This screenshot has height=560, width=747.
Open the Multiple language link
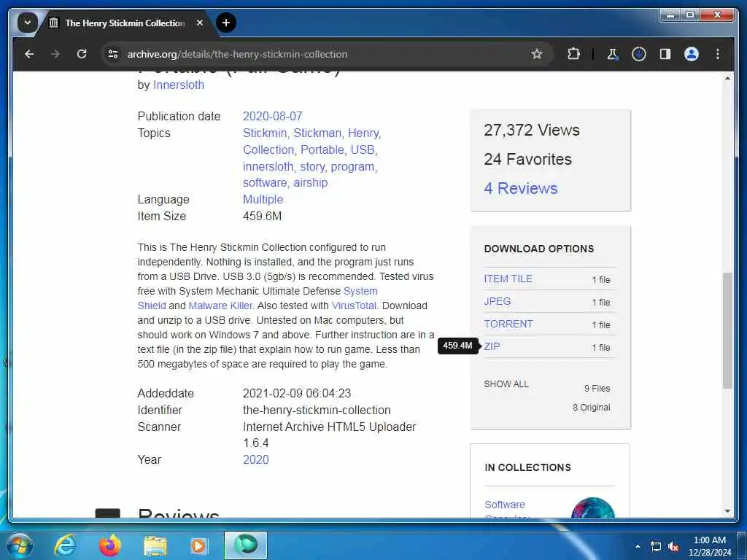point(263,200)
